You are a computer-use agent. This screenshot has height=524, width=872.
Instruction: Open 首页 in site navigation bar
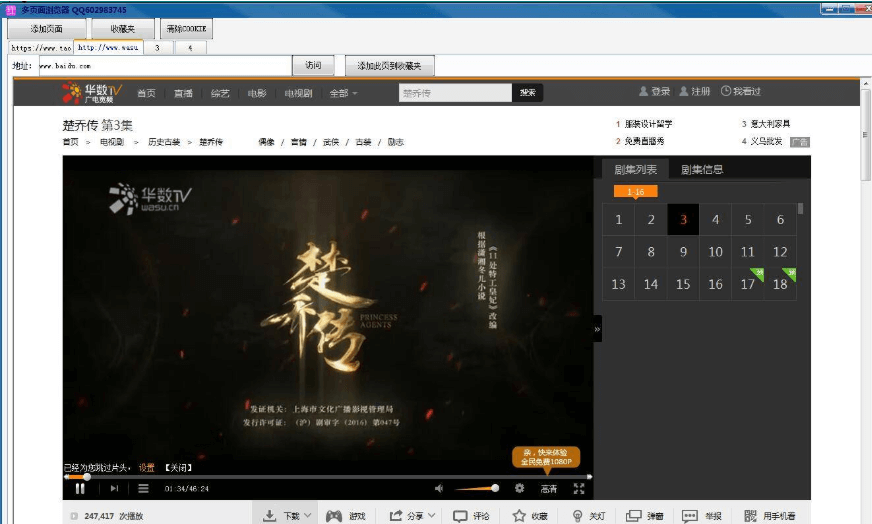pos(146,93)
